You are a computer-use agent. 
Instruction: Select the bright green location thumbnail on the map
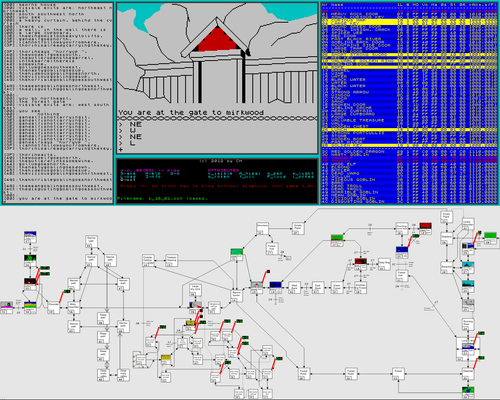(x=490, y=236)
